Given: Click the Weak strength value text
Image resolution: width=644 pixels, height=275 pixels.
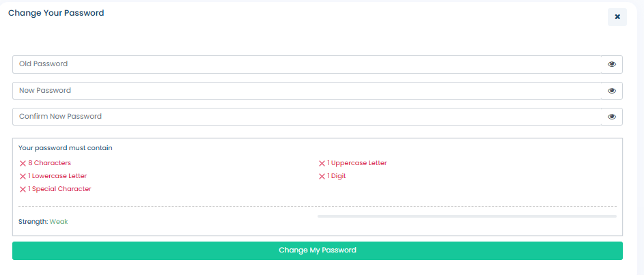Looking at the screenshot, I should point(59,222).
